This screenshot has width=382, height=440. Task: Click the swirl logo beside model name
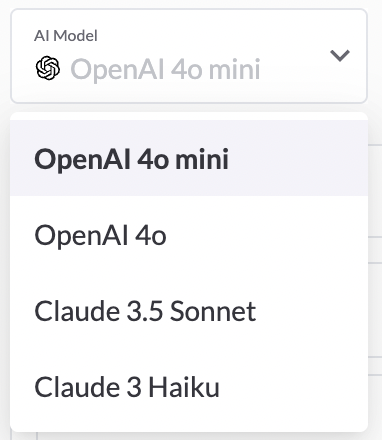(x=48, y=68)
